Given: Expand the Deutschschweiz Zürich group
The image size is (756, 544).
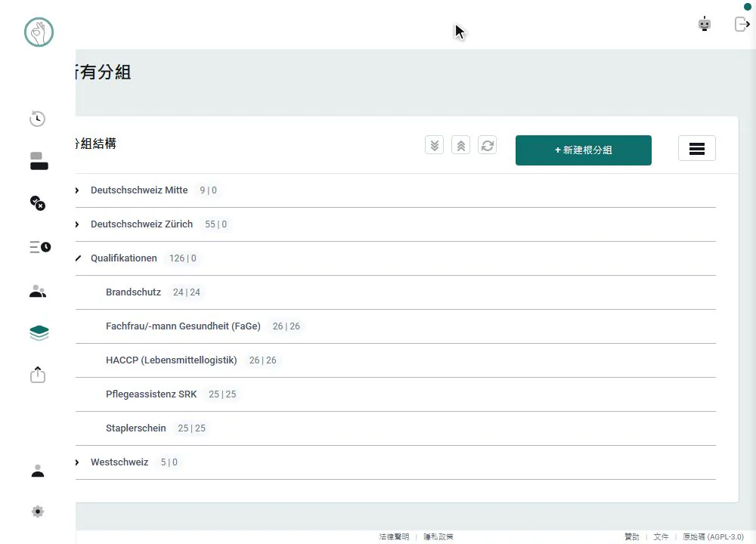Looking at the screenshot, I should point(77,224).
